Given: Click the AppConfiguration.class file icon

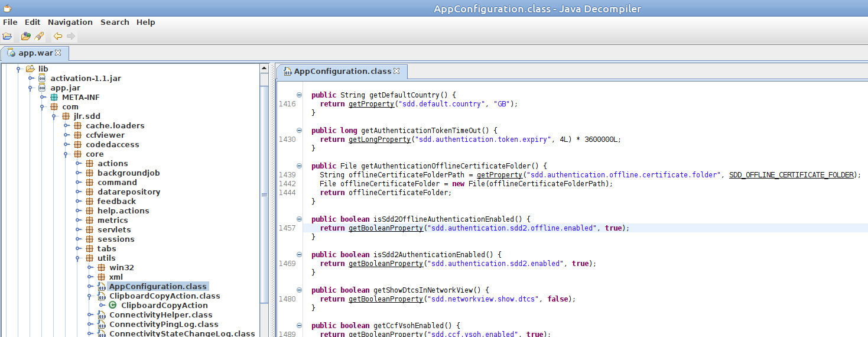Looking at the screenshot, I should pos(101,286).
